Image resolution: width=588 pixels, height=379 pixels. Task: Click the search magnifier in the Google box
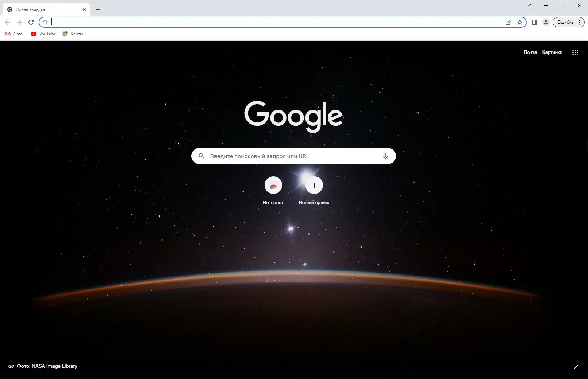click(x=202, y=156)
